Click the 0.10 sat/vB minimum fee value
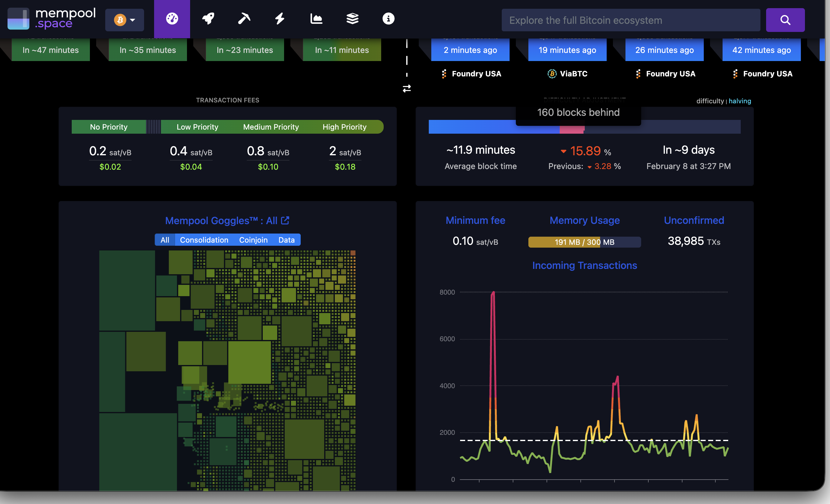 pos(475,241)
